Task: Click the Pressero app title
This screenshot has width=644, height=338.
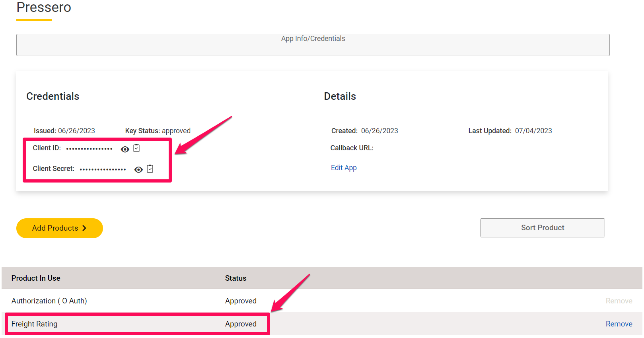Action: coord(44,7)
